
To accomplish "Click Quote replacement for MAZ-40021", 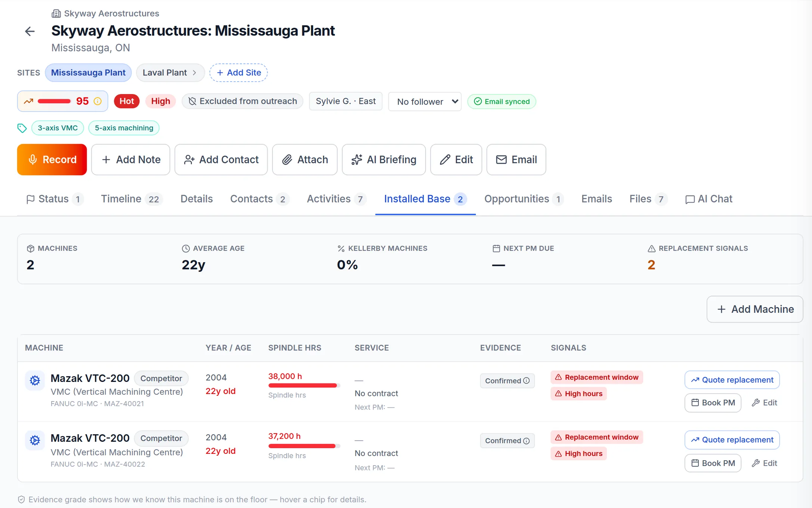I will (732, 380).
